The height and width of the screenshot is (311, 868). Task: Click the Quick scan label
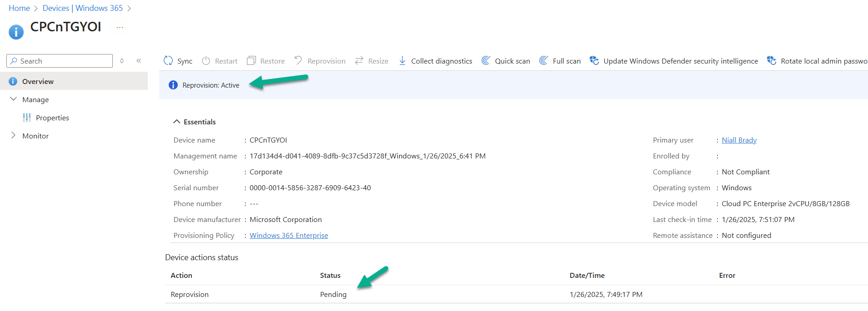point(512,61)
